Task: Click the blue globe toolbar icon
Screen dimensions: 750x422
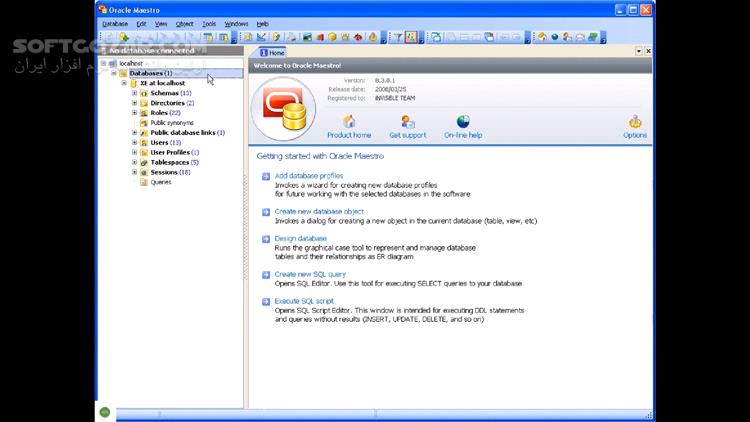Action: pyautogui.click(x=555, y=37)
